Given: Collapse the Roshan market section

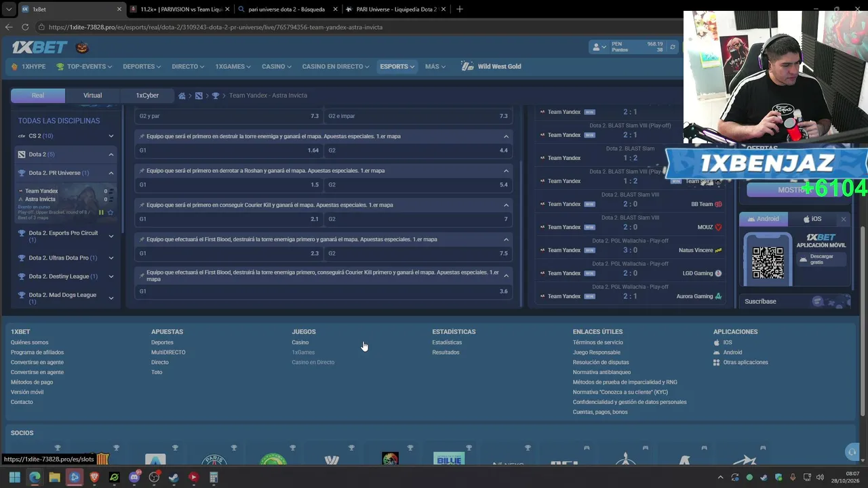Looking at the screenshot, I should tap(506, 171).
